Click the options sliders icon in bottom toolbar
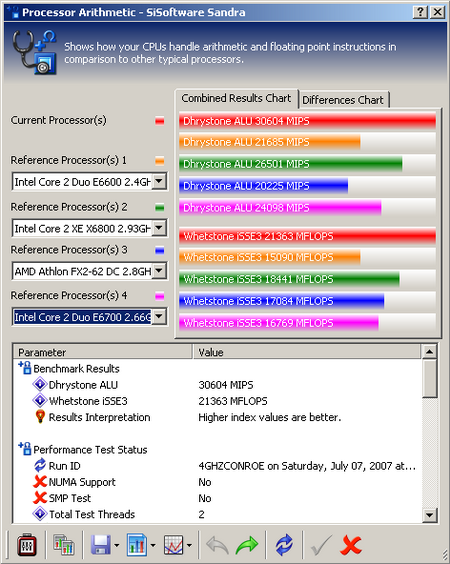450x564 pixels. coord(27,545)
